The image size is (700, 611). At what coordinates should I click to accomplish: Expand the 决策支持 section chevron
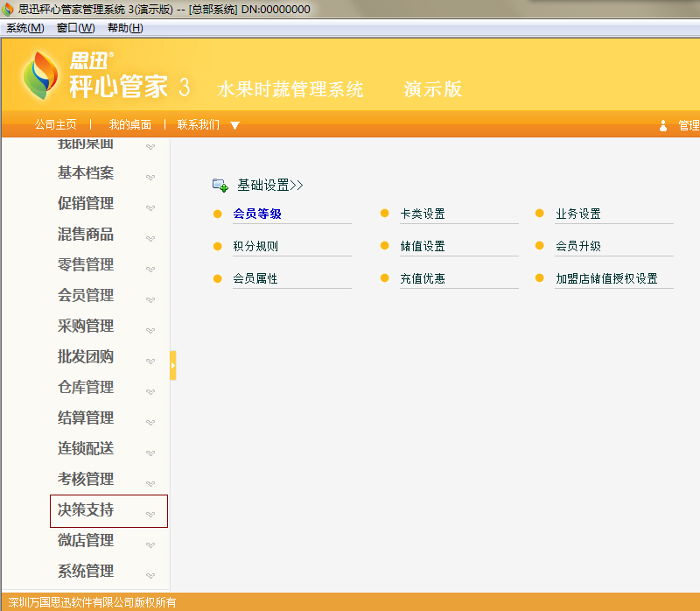(x=150, y=515)
